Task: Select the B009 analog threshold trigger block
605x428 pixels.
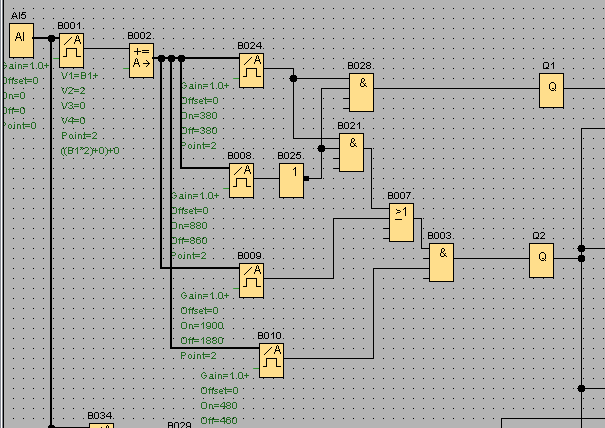Action: pyautogui.click(x=251, y=279)
